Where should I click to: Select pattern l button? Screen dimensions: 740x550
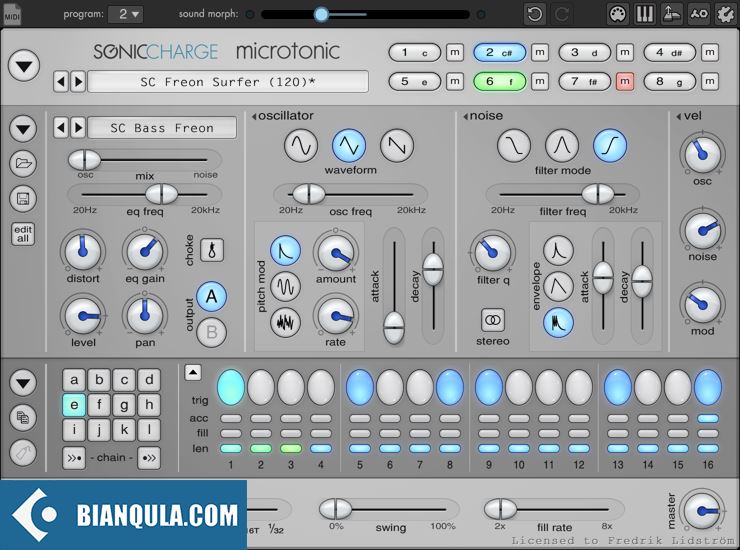[x=149, y=430]
